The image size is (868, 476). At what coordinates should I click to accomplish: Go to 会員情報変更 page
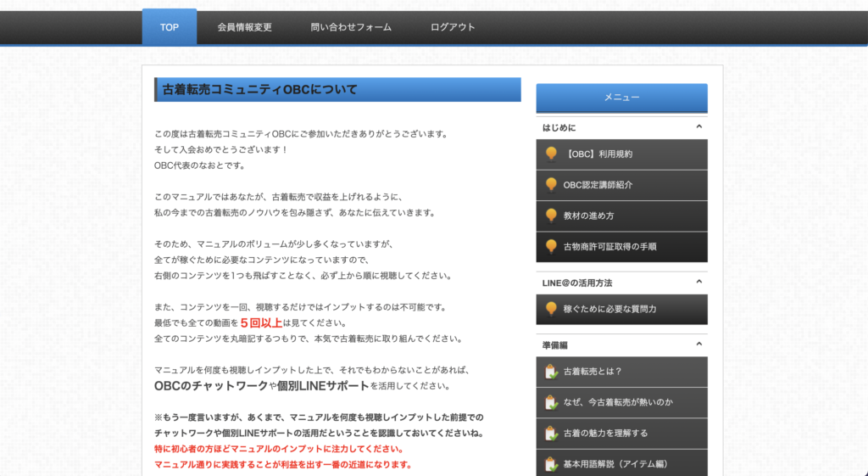245,27
